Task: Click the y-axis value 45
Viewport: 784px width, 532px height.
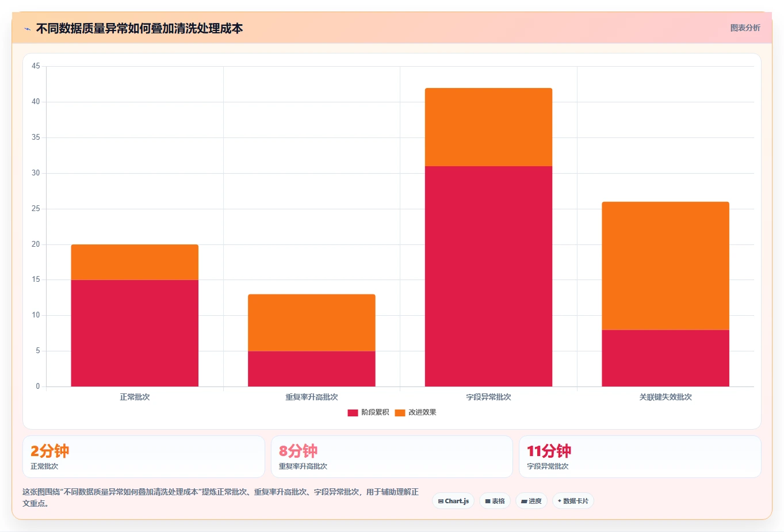Action: point(36,66)
